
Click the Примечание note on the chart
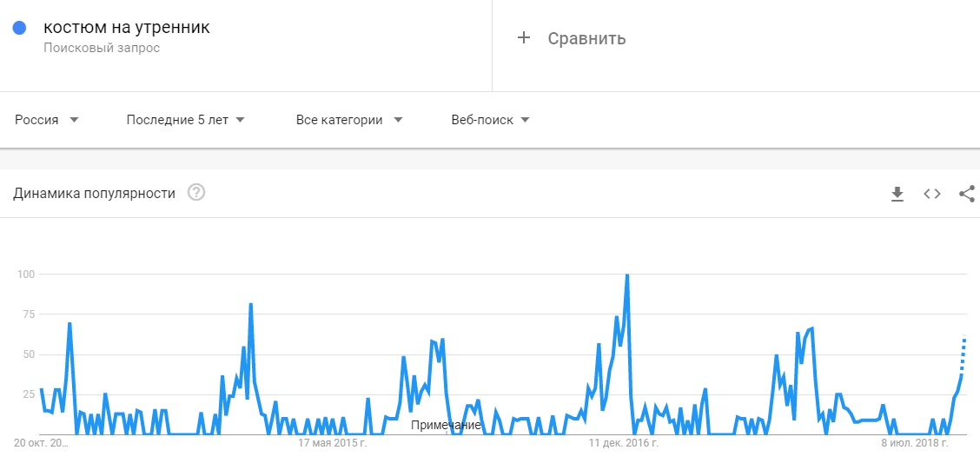click(x=446, y=425)
